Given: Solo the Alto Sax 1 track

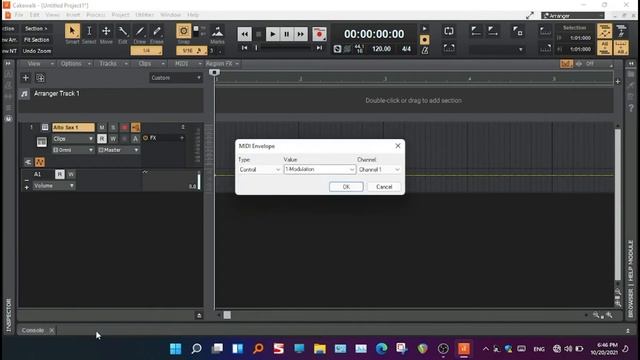Looking at the screenshot, I should tap(113, 127).
